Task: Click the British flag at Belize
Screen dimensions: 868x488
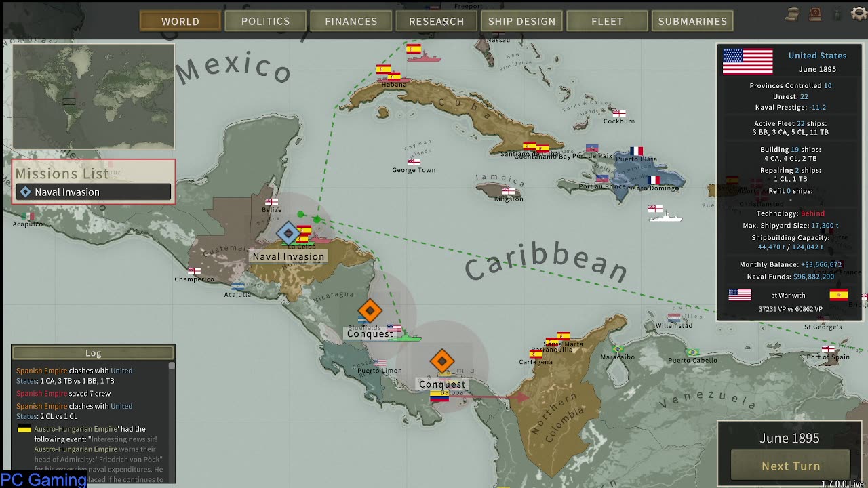Action: [271, 202]
